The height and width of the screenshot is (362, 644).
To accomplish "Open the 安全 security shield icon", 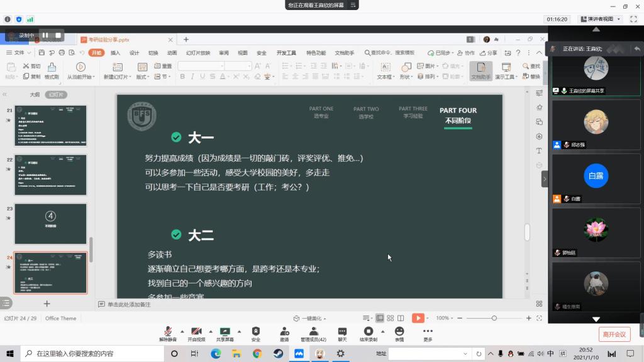I will [256, 331].
